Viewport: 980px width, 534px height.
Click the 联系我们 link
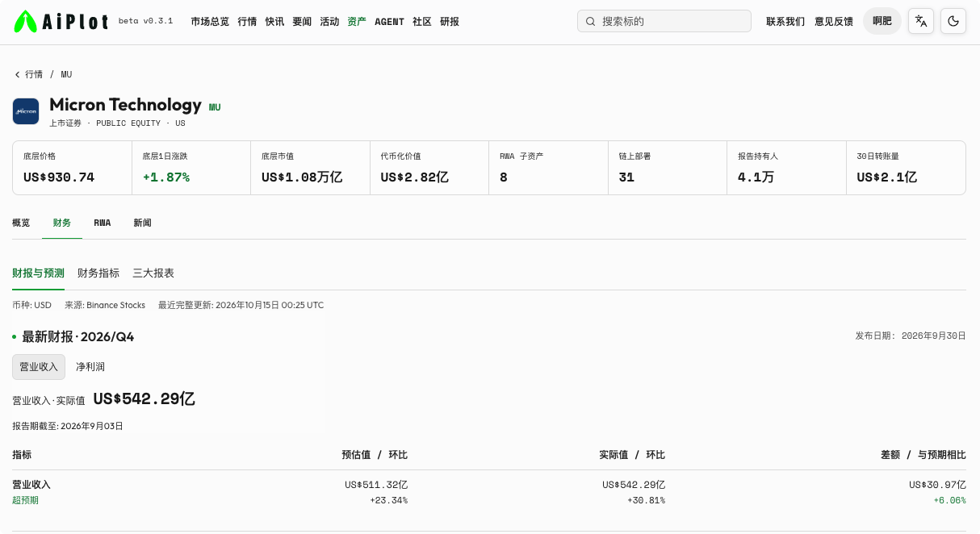click(x=785, y=22)
